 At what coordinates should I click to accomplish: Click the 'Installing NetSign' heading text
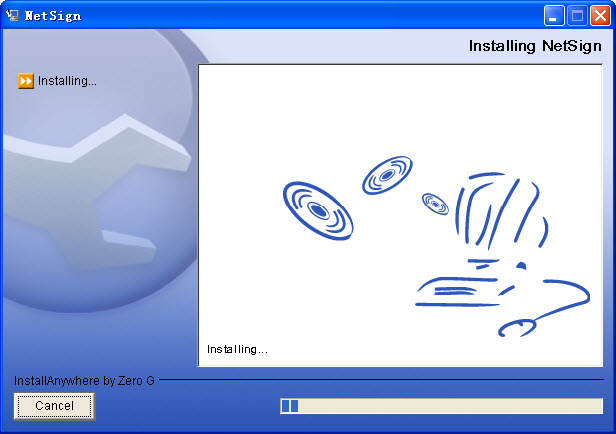click(x=535, y=46)
